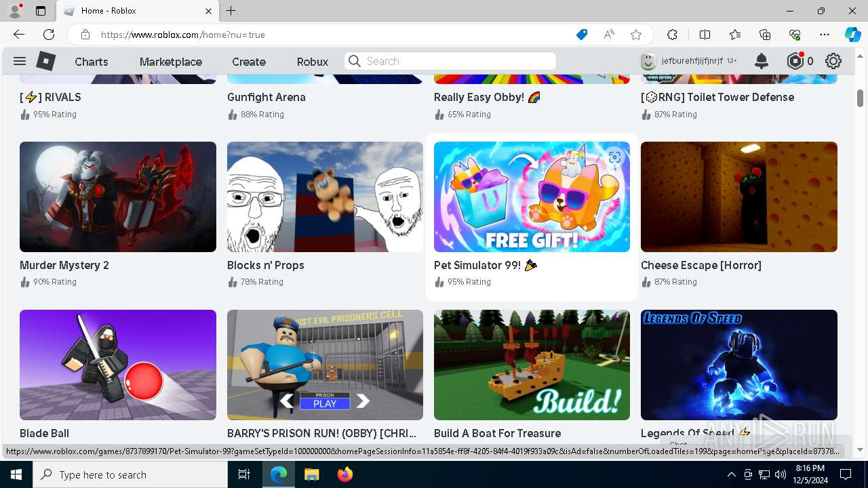
Task: Launch Firefox from the taskbar
Action: point(345,474)
